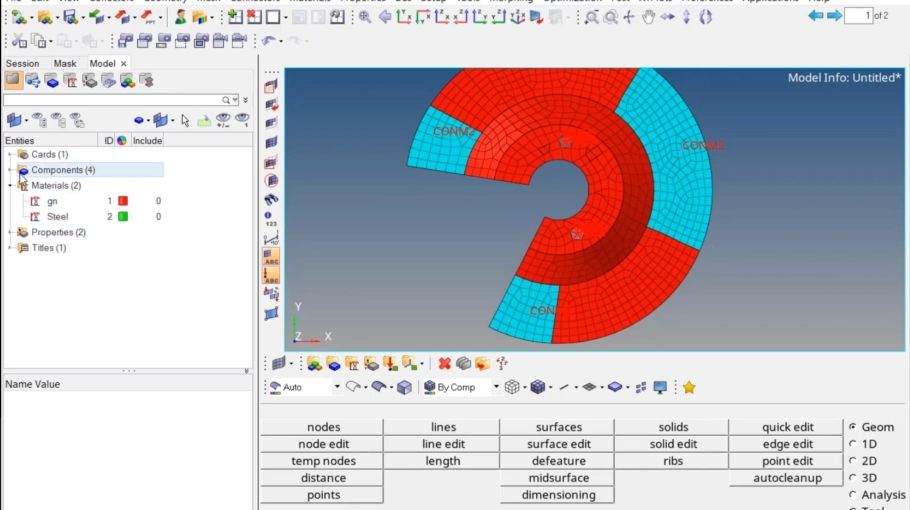Open the component view icon in browser

point(52,81)
